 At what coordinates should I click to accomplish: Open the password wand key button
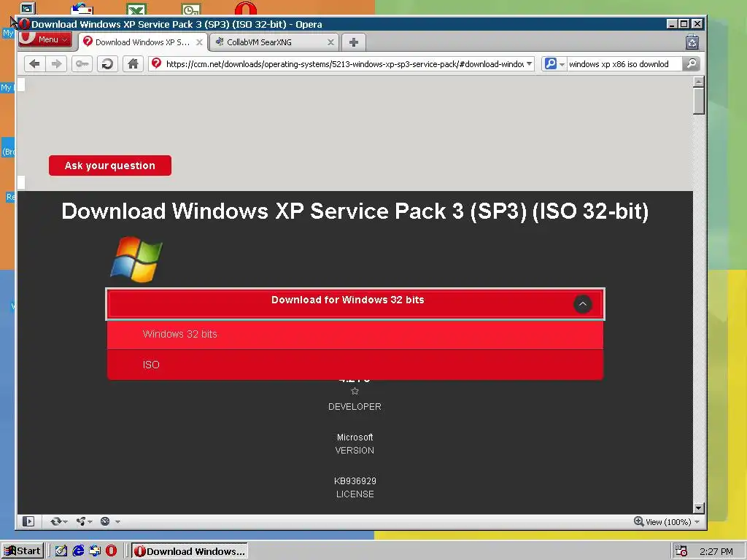(82, 64)
